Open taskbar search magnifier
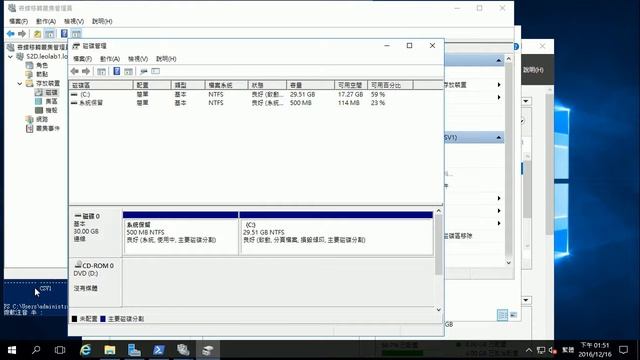 tap(36, 350)
